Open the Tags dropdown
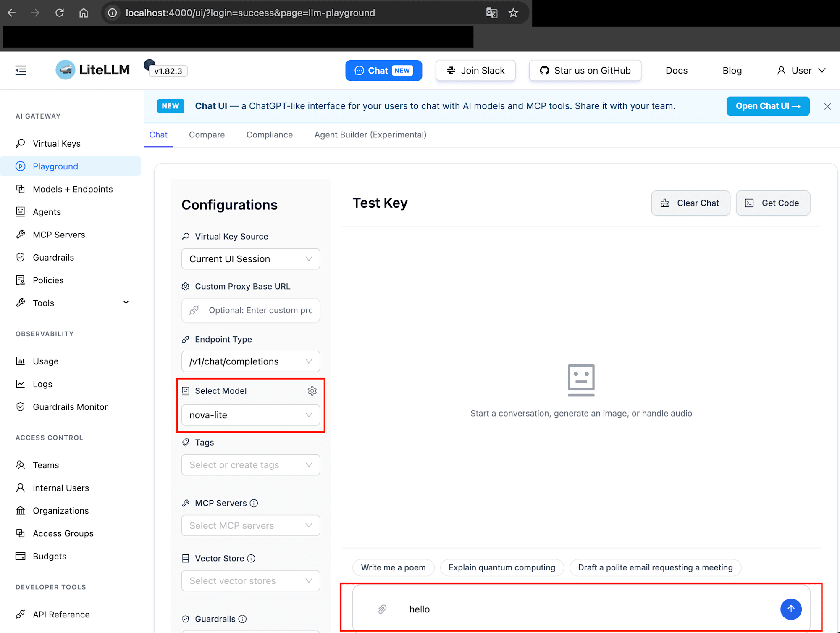The image size is (840, 633). tap(251, 465)
